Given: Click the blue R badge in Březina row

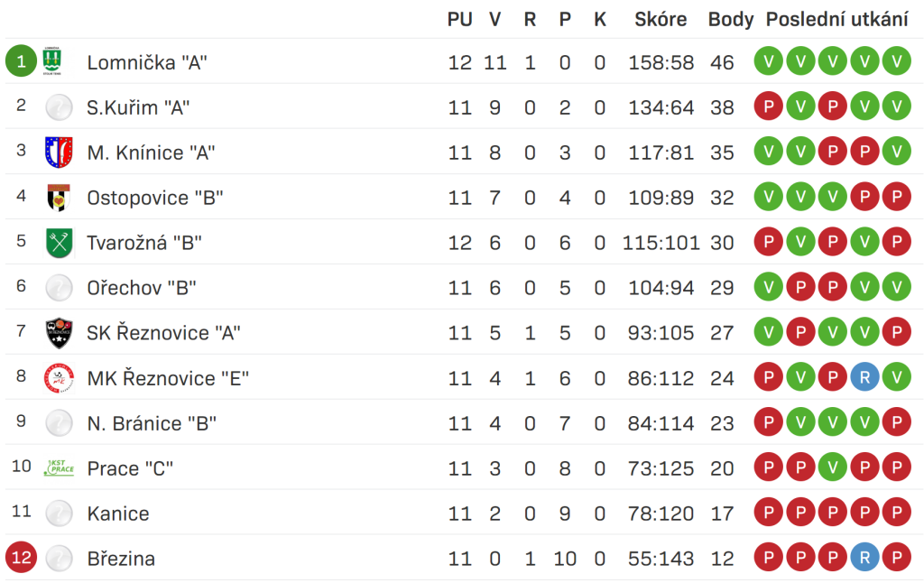Looking at the screenshot, I should [864, 558].
